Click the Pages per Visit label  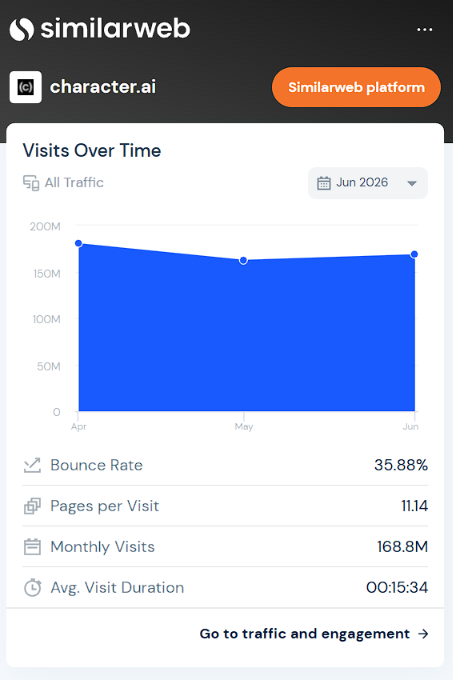click(x=105, y=506)
